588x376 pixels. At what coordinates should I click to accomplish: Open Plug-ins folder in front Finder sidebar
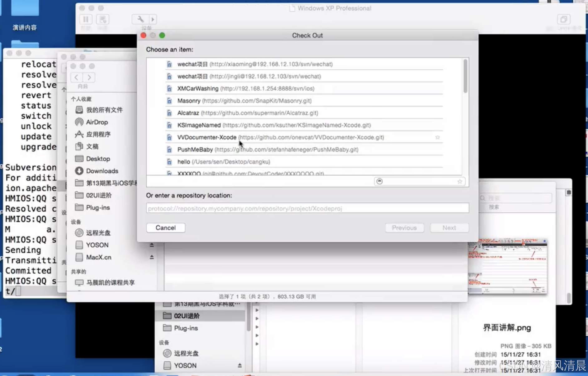[x=93, y=207]
